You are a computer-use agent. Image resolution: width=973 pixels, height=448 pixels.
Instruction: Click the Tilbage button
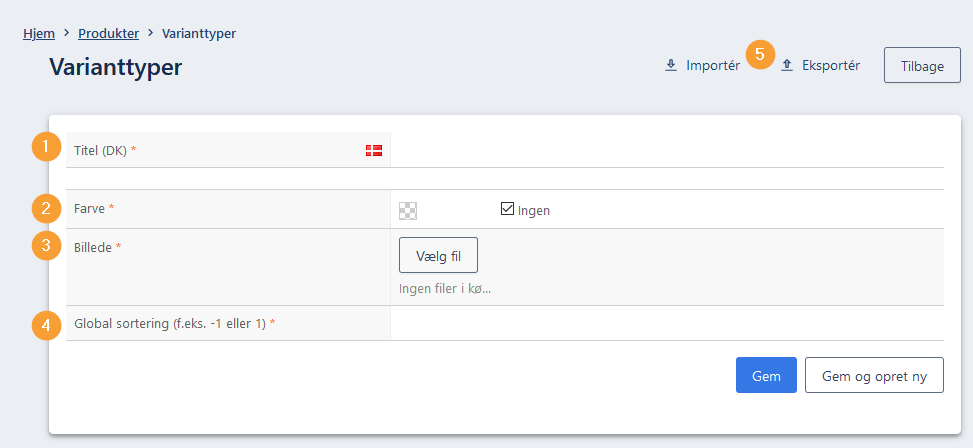[x=922, y=65]
